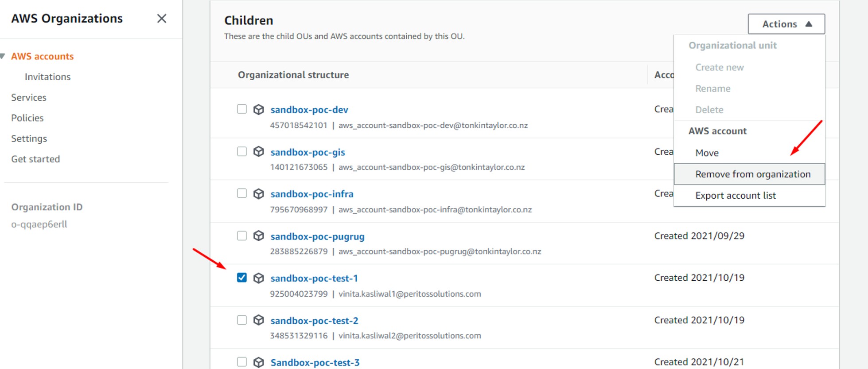Image resolution: width=868 pixels, height=369 pixels.
Task: Toggle the Actions dropdown button
Action: 786,24
